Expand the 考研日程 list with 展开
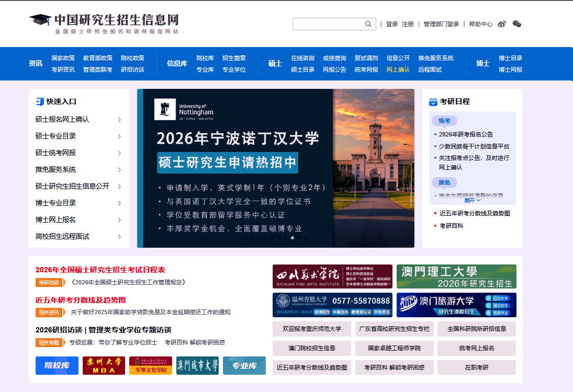The image size is (573, 392). pyautogui.click(x=472, y=200)
